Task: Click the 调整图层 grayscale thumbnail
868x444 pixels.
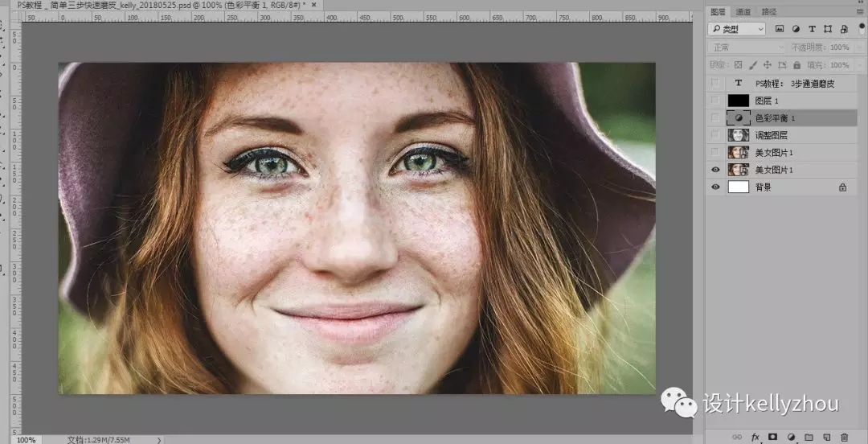Action: (x=738, y=135)
